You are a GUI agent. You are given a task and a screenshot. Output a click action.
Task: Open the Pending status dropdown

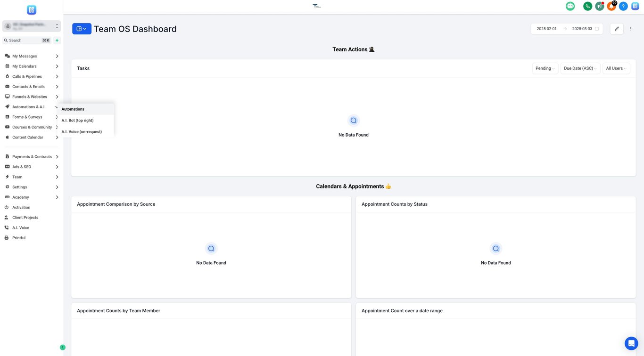pos(545,68)
